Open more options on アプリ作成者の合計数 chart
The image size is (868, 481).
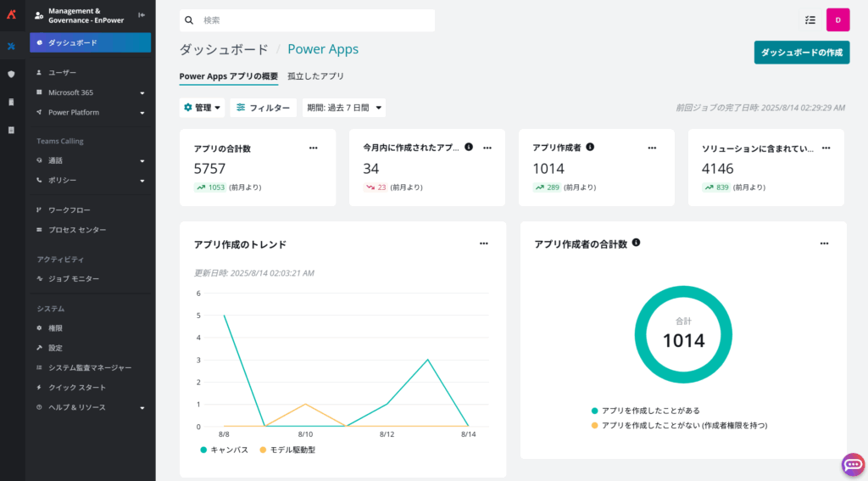(x=824, y=243)
